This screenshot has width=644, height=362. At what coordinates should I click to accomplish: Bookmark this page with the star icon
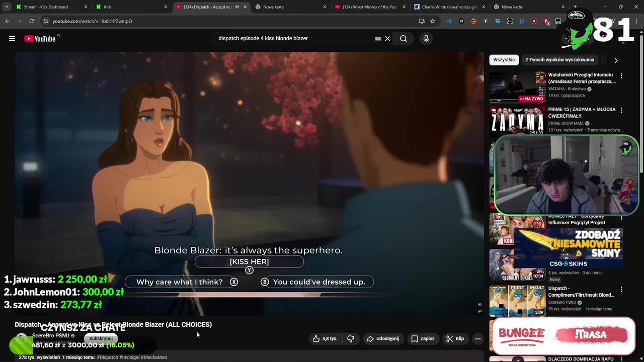(x=433, y=21)
